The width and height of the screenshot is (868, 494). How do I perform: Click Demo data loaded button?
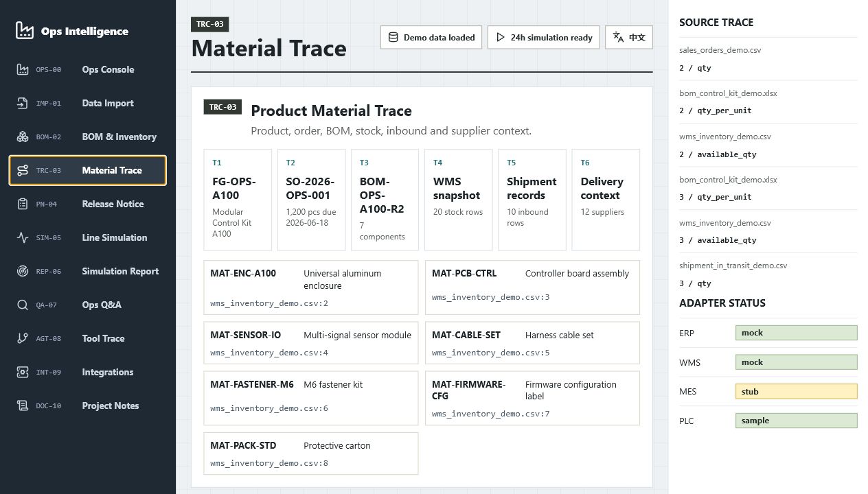[431, 37]
